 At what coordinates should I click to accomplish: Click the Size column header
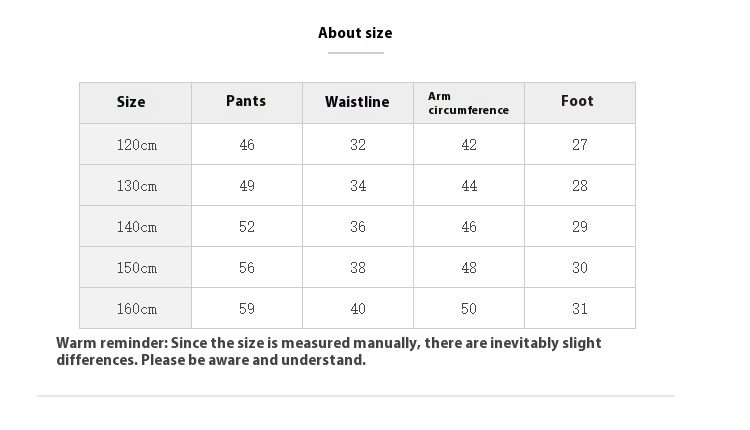(131, 102)
